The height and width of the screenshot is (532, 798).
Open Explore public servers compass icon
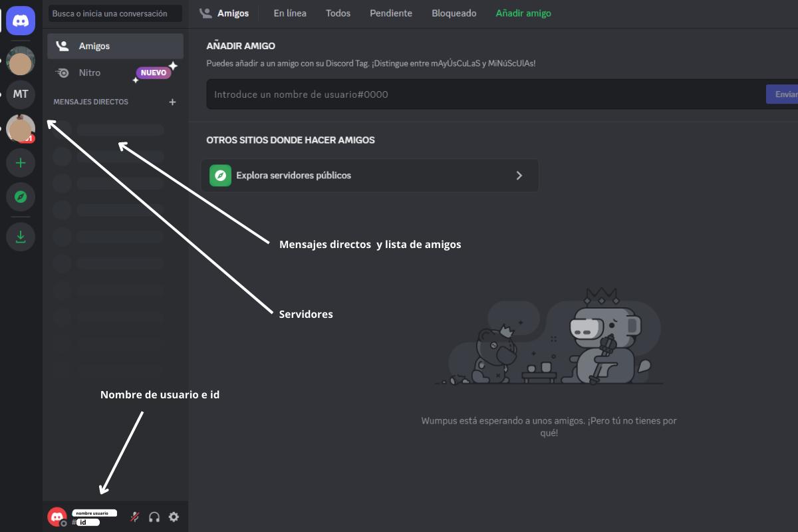pyautogui.click(x=21, y=197)
